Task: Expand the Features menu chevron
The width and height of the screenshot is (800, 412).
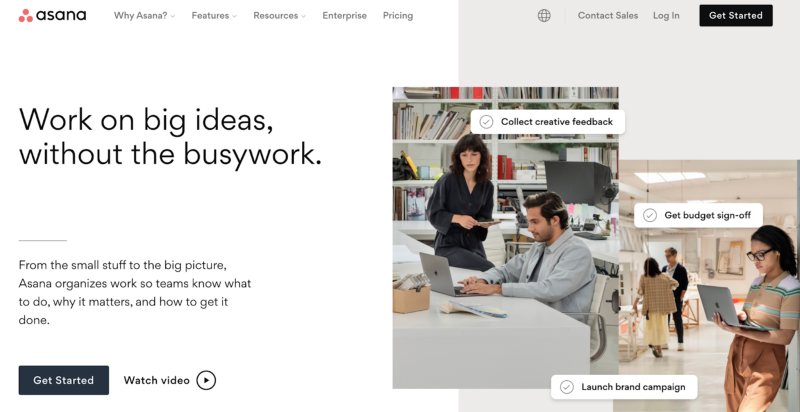Action: click(234, 16)
